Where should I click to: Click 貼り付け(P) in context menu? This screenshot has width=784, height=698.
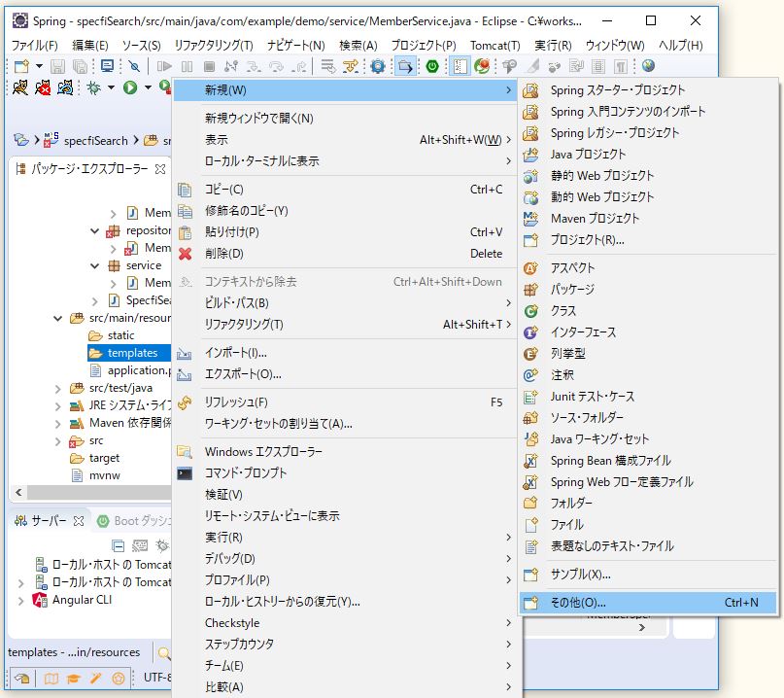point(345,232)
